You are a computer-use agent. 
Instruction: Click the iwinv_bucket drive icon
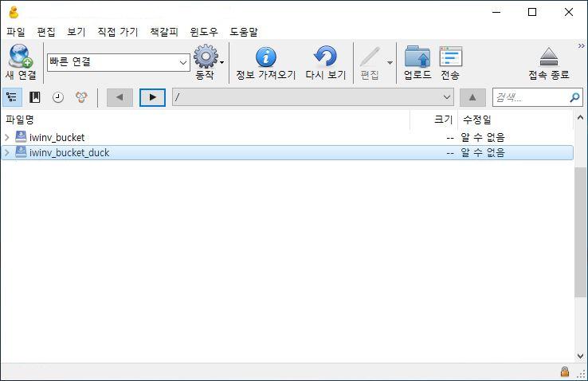(x=21, y=137)
